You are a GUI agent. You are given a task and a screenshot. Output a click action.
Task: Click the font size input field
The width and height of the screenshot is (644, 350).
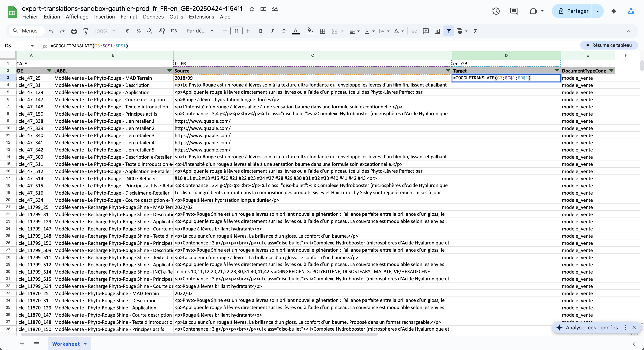236,31
